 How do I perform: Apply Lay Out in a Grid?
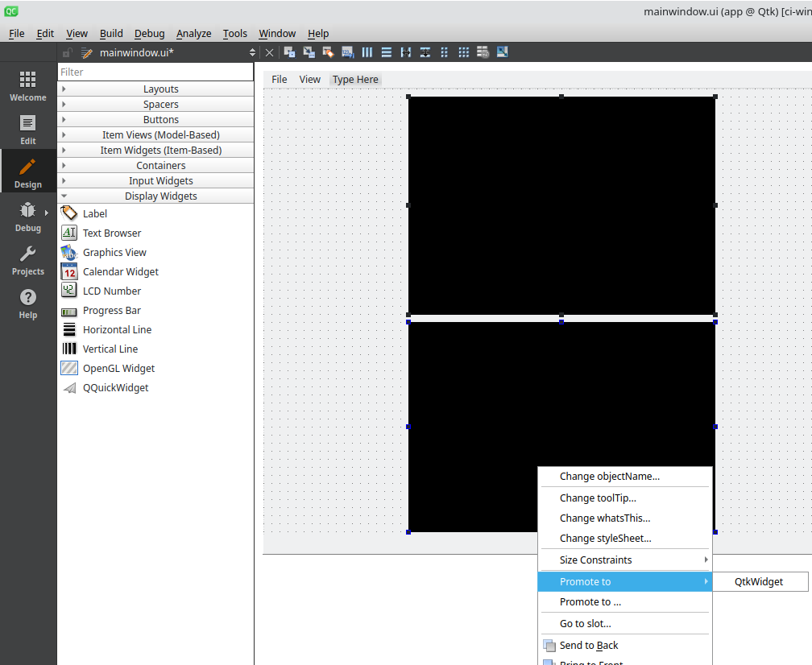click(x=464, y=52)
